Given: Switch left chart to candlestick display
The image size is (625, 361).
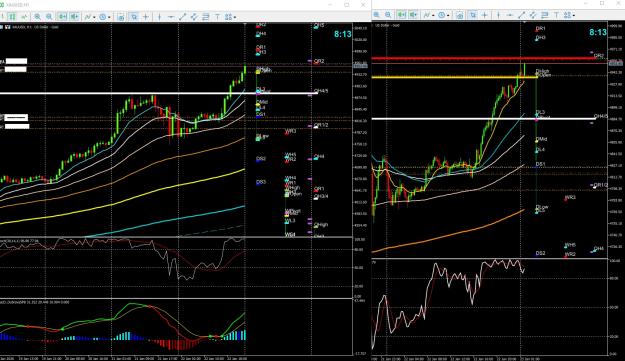Looking at the screenshot, I should point(12,17).
